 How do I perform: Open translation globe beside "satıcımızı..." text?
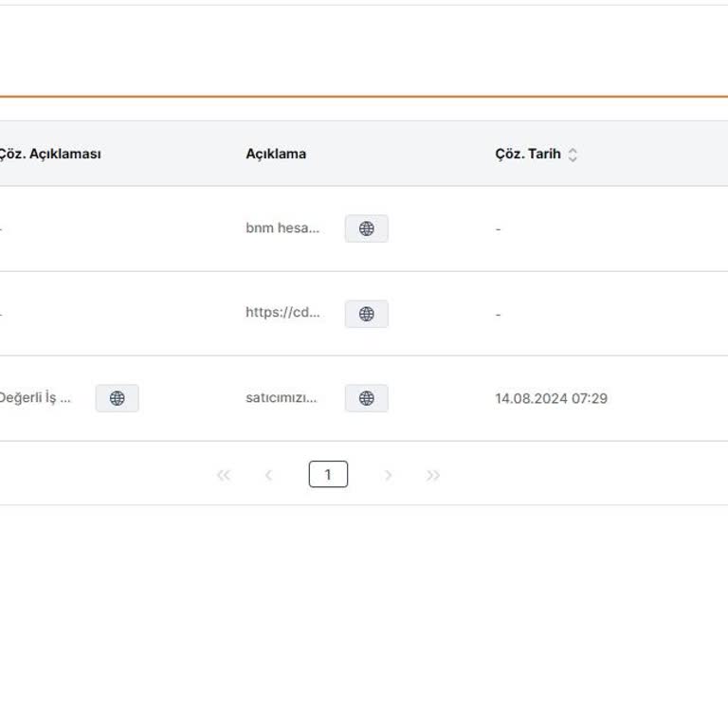366,398
